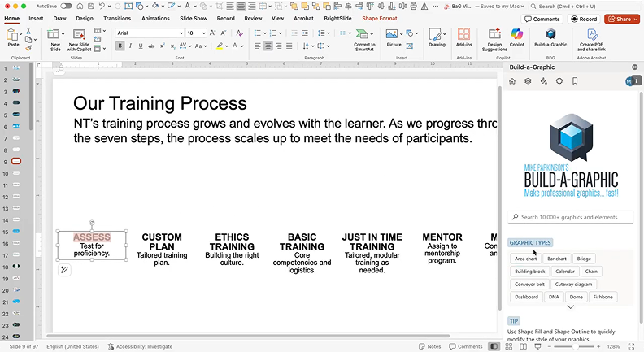Click the Area chart graphic type
This screenshot has height=352, width=644.
coord(526,259)
